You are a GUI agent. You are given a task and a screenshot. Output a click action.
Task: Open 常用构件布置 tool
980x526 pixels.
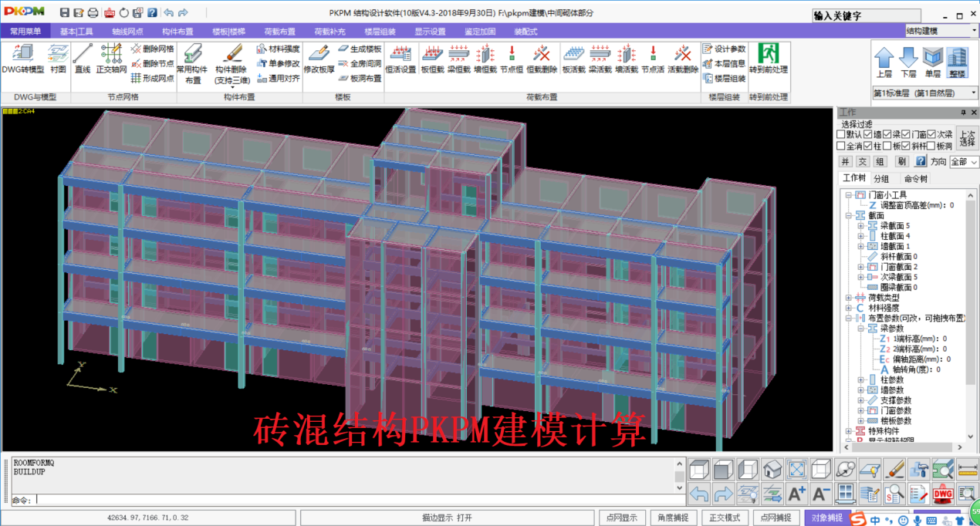pos(192,63)
